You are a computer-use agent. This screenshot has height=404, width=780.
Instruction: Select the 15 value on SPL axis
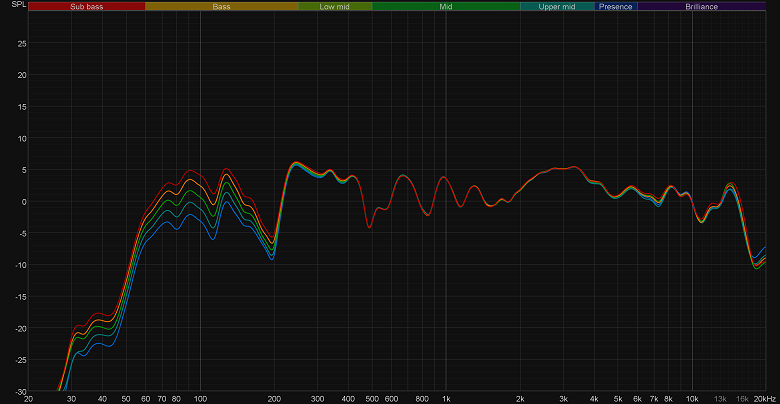(x=22, y=106)
